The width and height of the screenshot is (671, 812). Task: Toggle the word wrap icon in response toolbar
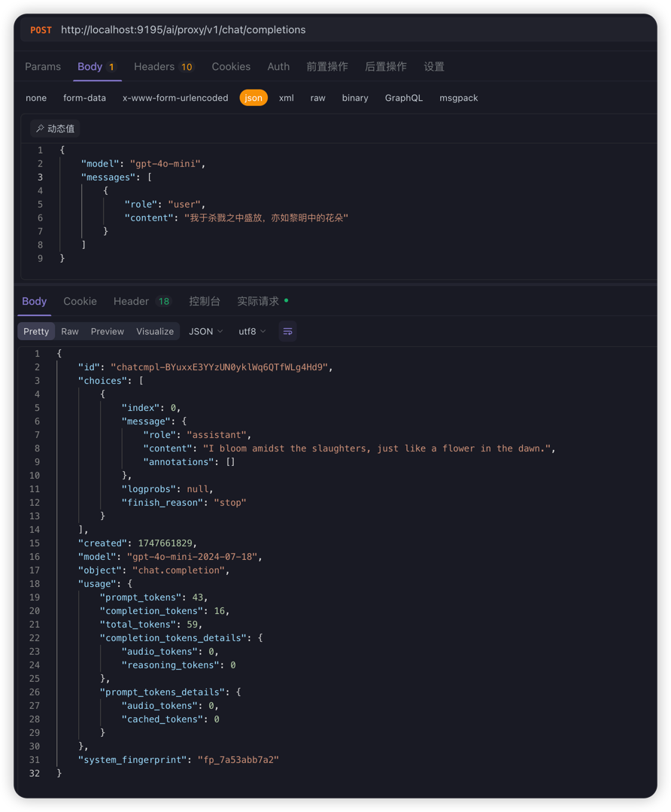287,331
